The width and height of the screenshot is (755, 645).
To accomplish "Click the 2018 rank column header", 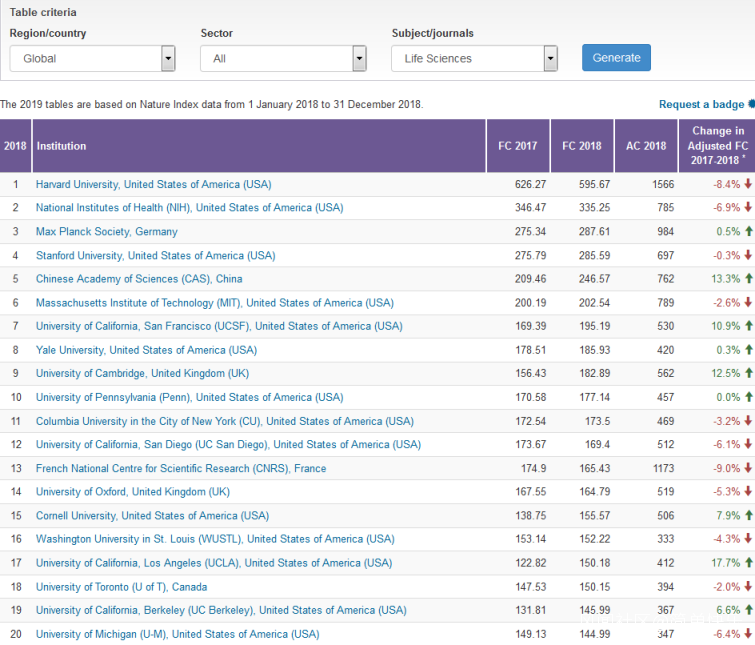I will click(16, 146).
